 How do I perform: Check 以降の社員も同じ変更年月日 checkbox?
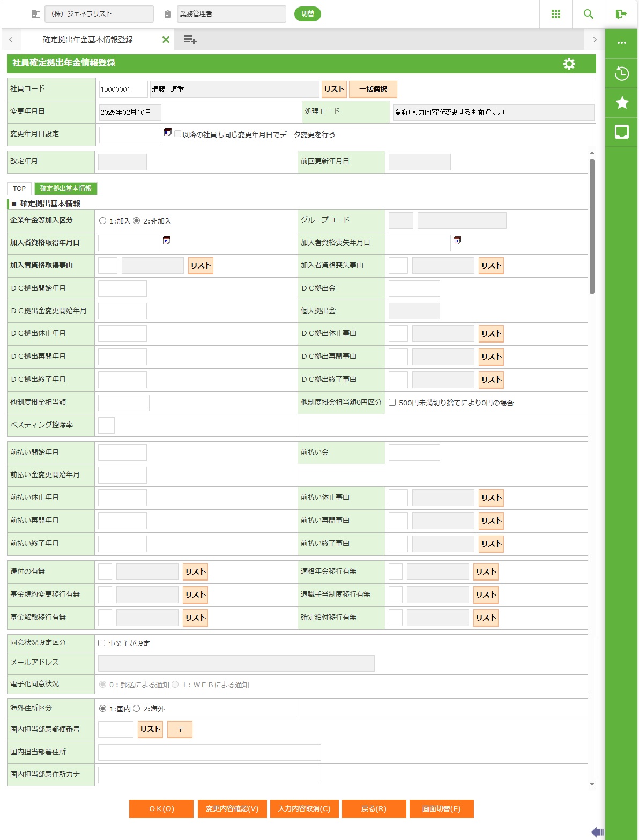coord(177,134)
